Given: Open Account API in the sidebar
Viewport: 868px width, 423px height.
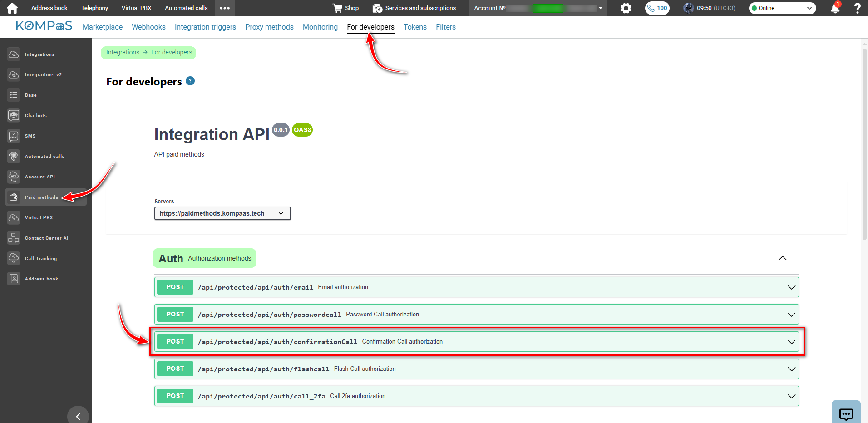Looking at the screenshot, I should [45, 177].
